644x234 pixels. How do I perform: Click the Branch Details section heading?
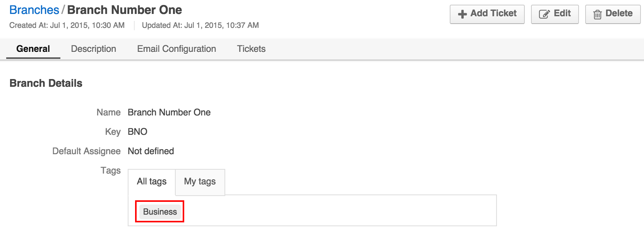46,83
